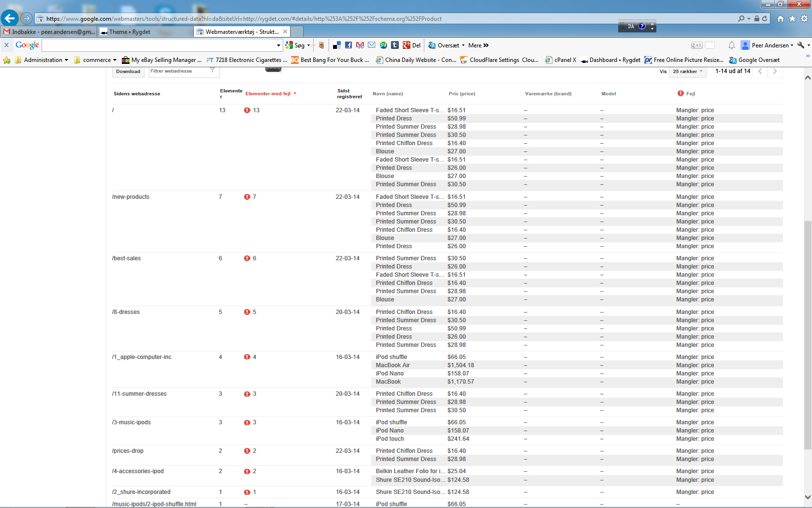The image size is (812, 508).
Task: Click the /best-sales page URL row
Action: 126,258
